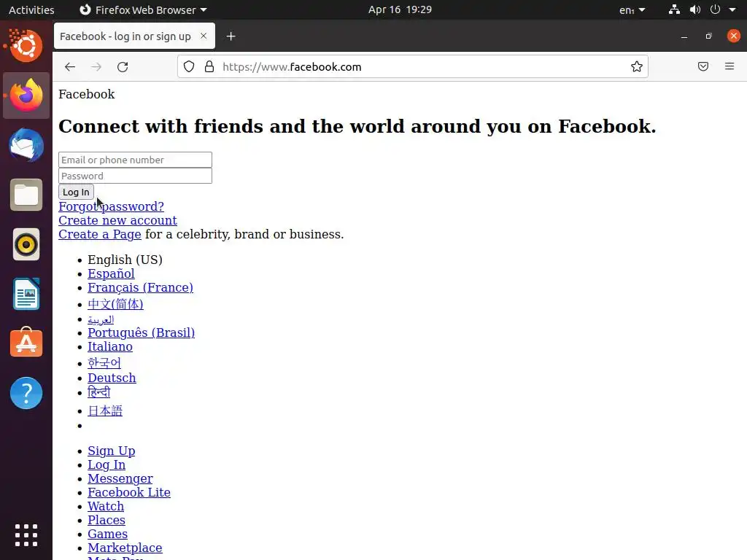This screenshot has height=560, width=747.
Task: Switch language to Deutsch
Action: 112,378
